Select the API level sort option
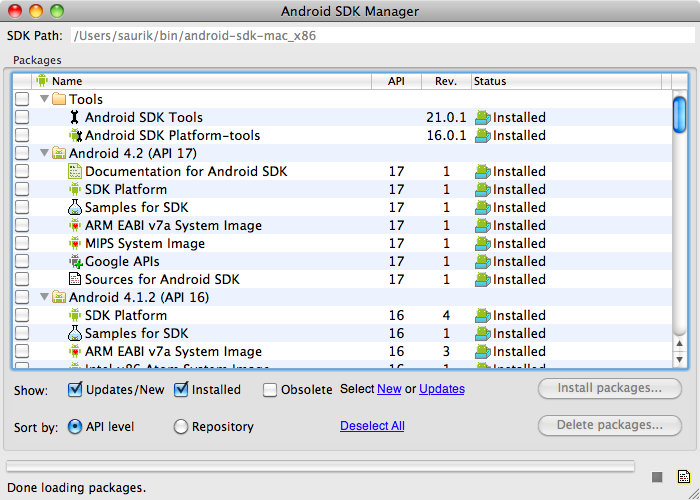Viewport: 700px width, 500px height. [x=75, y=426]
